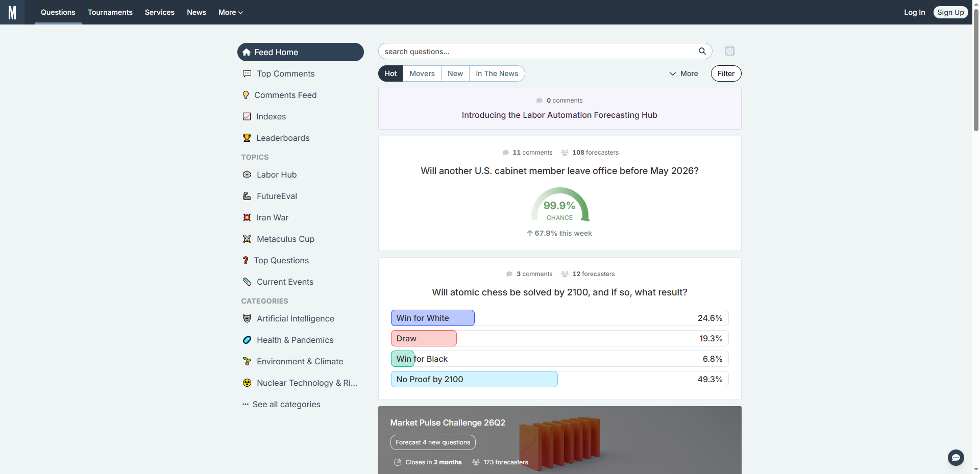Switch feed to New
Image resolution: width=980 pixels, height=474 pixels.
click(455, 73)
